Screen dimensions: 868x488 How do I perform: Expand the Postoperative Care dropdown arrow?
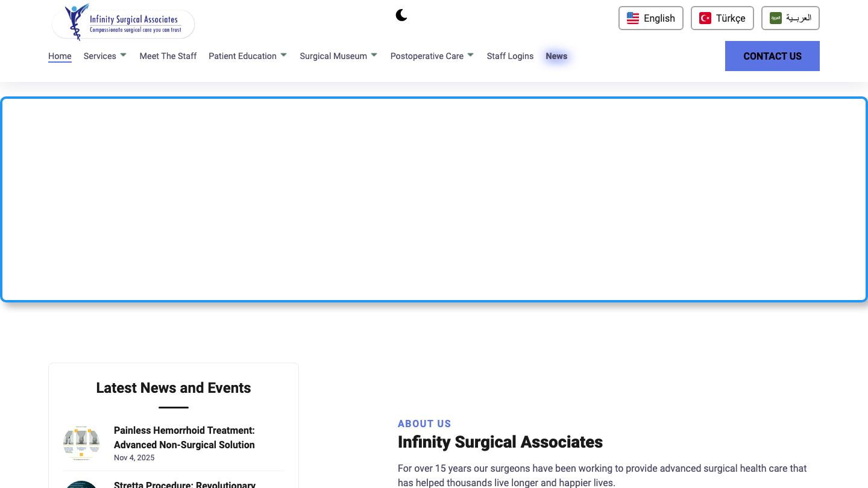point(471,55)
